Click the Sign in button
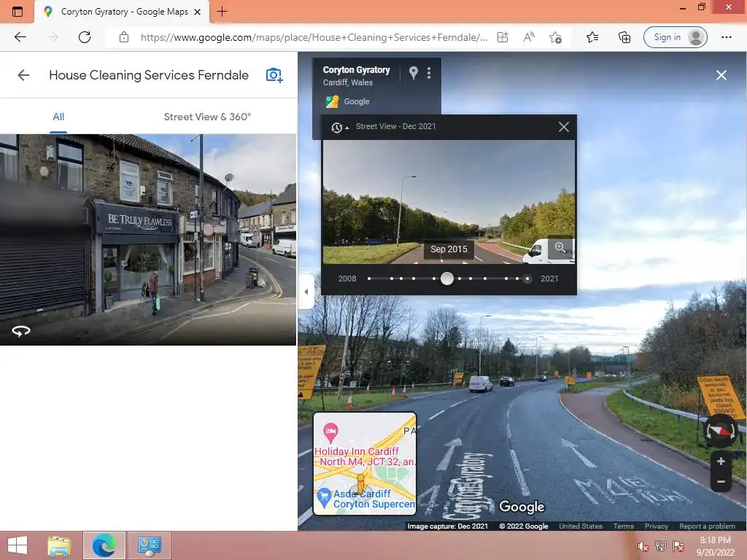747x560 pixels. click(x=675, y=37)
